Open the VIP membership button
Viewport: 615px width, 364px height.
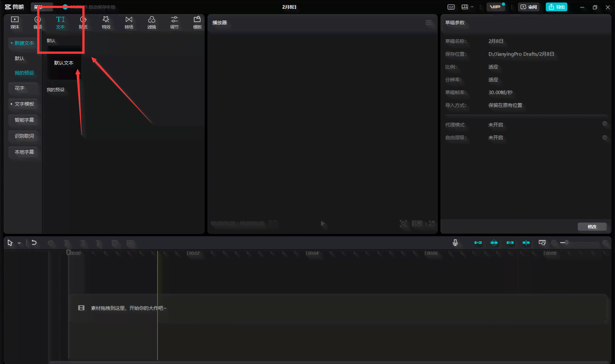tap(495, 7)
